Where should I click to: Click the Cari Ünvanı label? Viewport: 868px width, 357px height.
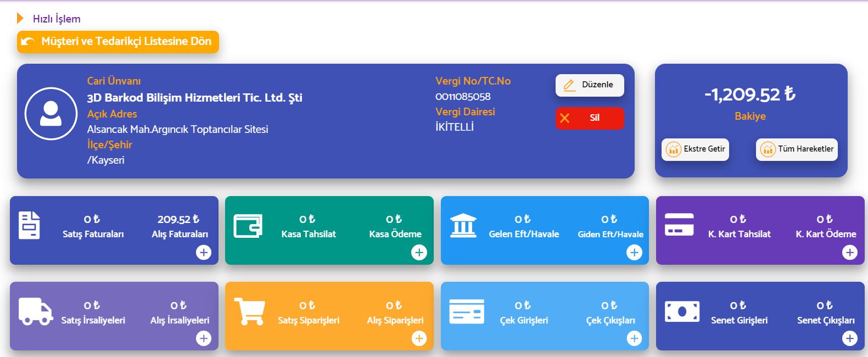click(x=114, y=81)
